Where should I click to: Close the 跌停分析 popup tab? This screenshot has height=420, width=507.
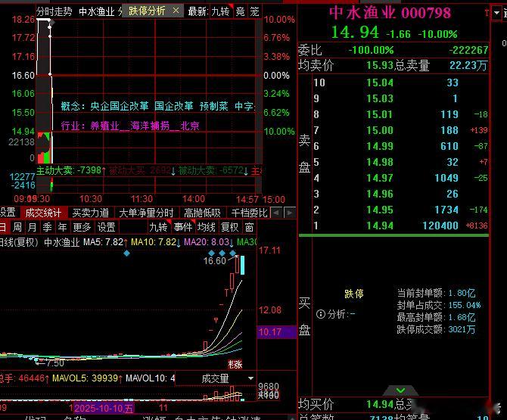click(x=176, y=11)
